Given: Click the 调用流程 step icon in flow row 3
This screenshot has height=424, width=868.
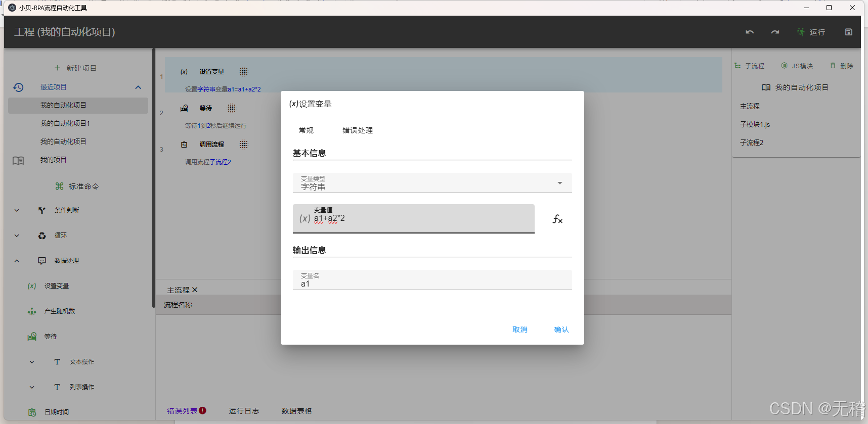Looking at the screenshot, I should (184, 145).
